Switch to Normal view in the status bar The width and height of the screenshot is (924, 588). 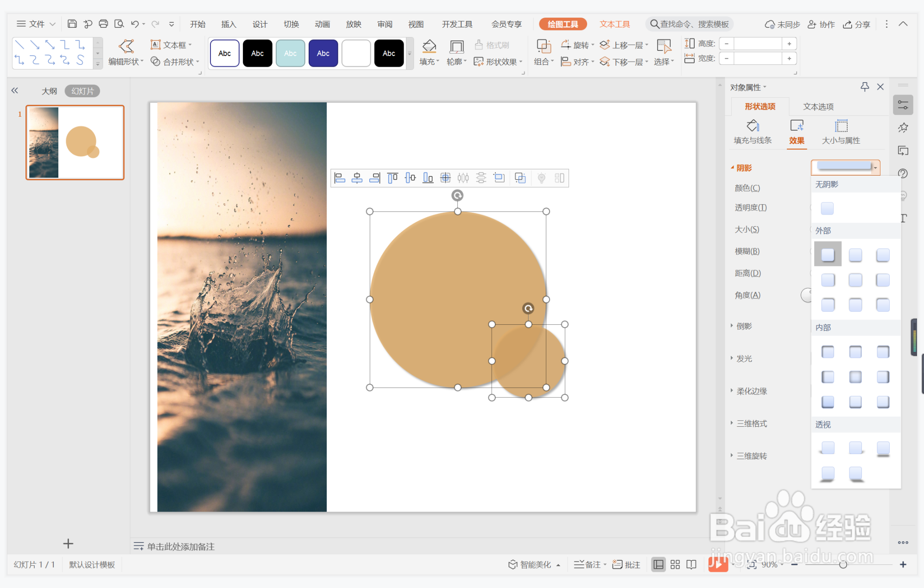658,564
